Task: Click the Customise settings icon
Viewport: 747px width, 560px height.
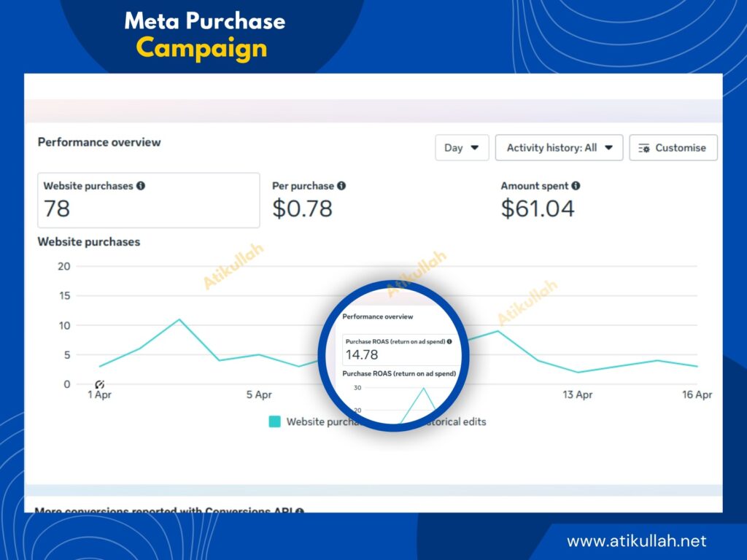Action: [x=643, y=148]
